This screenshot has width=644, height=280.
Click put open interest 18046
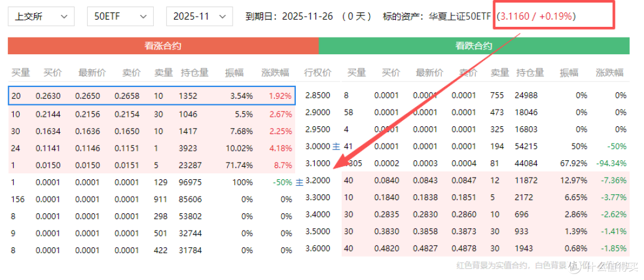[526, 112]
